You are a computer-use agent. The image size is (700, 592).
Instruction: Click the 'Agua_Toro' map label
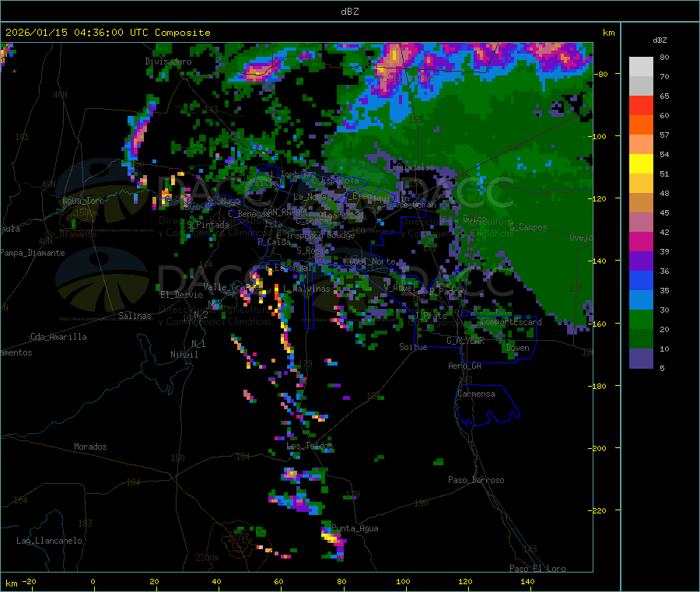pos(83,201)
